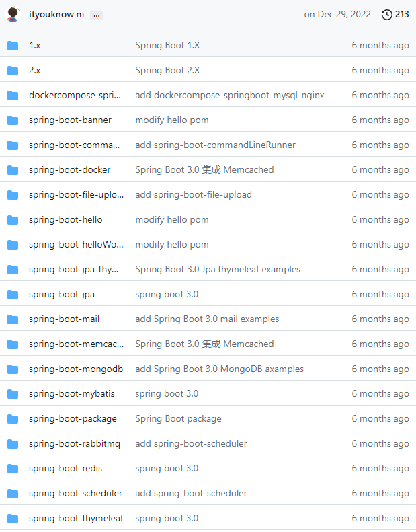The image size is (416, 532).
Task: Click the ityouknow user avatar
Action: (13, 15)
